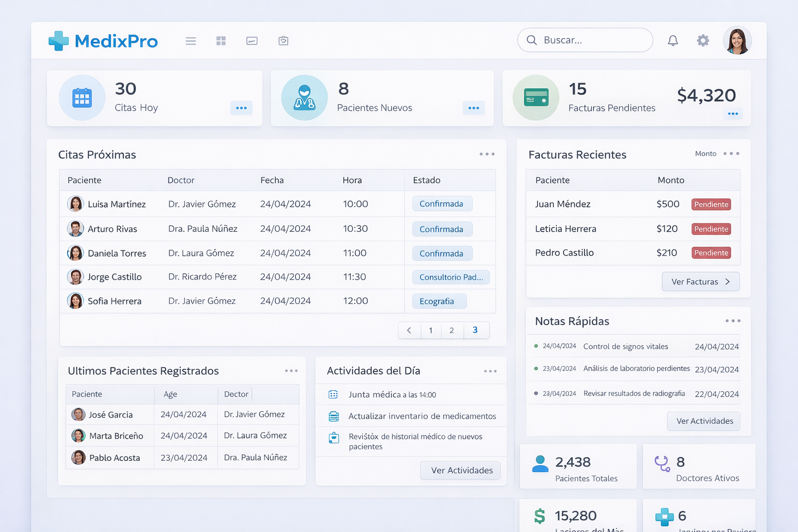Select page 3 in appointments pagination
Screen dimensions: 798x532
[x=475, y=330]
